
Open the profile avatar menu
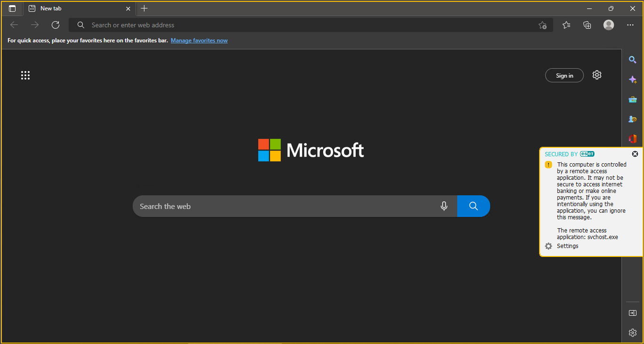tap(609, 25)
